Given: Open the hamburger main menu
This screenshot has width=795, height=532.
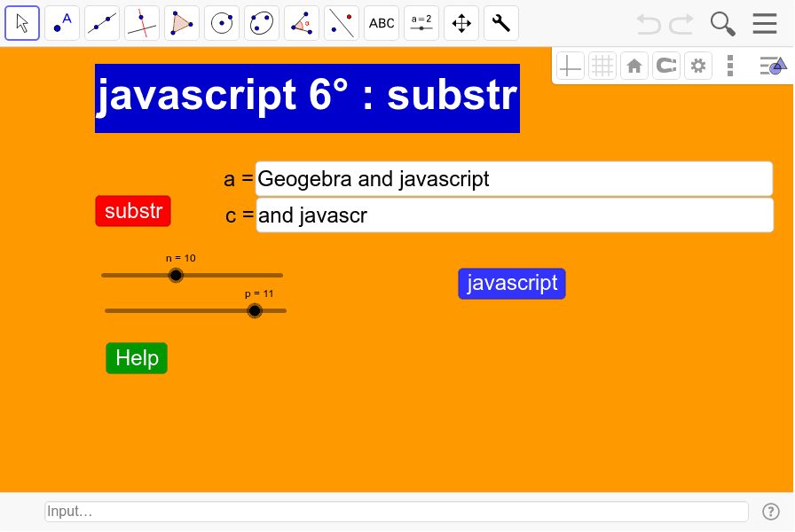Looking at the screenshot, I should click(x=765, y=24).
